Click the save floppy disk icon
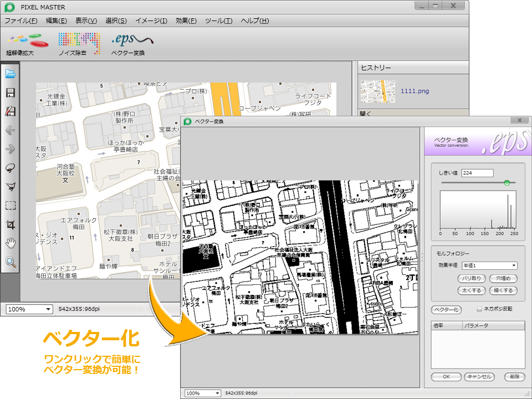Screen dimensions: 532x399 tap(9, 93)
